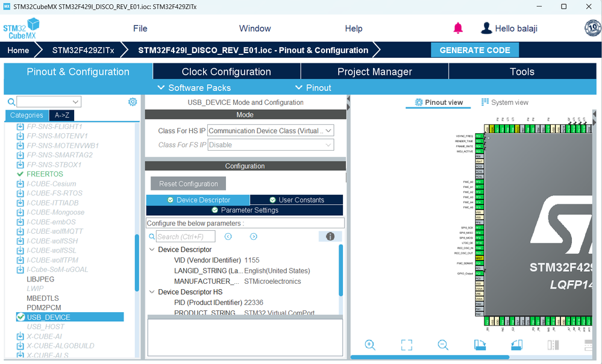Open the categories settings gear
The width and height of the screenshot is (602, 364).
coord(133,102)
